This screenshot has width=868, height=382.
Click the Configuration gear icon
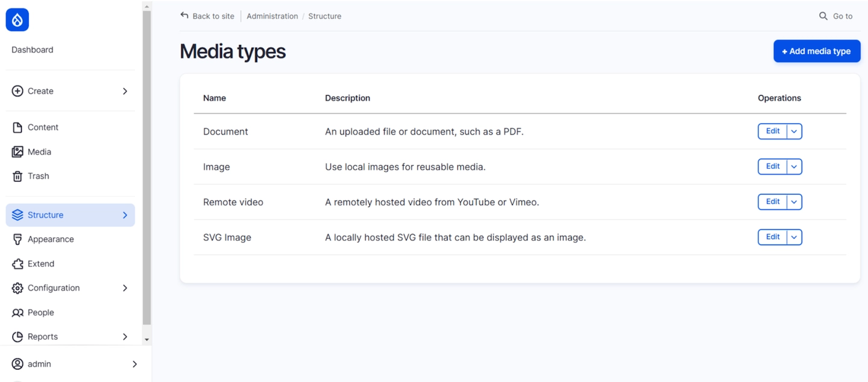[17, 288]
